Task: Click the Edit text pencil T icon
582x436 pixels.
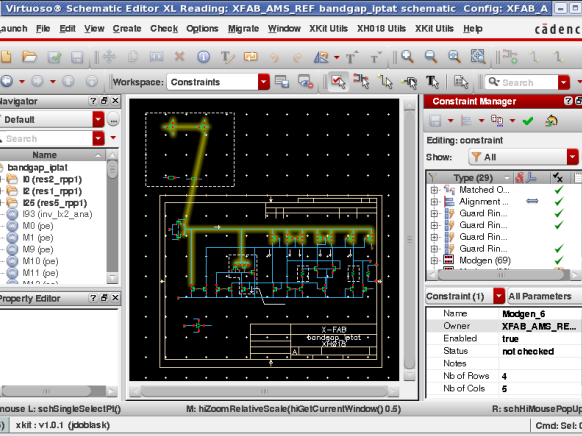Action: [x=227, y=57]
